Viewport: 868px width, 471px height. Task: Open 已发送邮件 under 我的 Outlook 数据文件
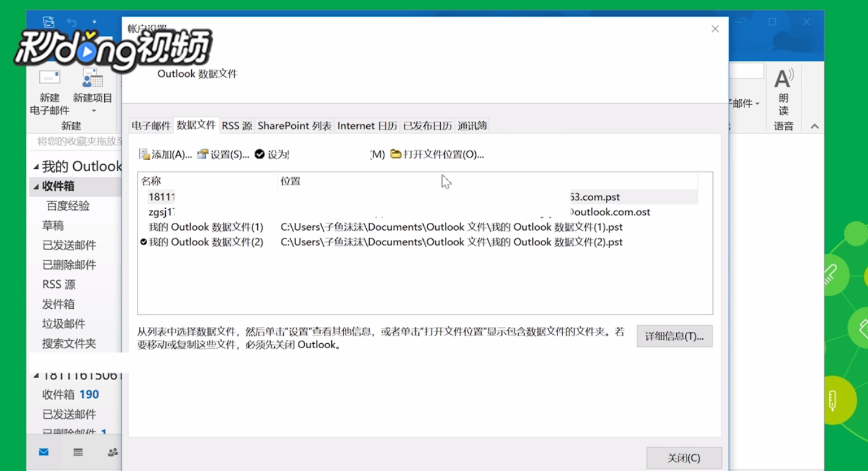(x=69, y=245)
